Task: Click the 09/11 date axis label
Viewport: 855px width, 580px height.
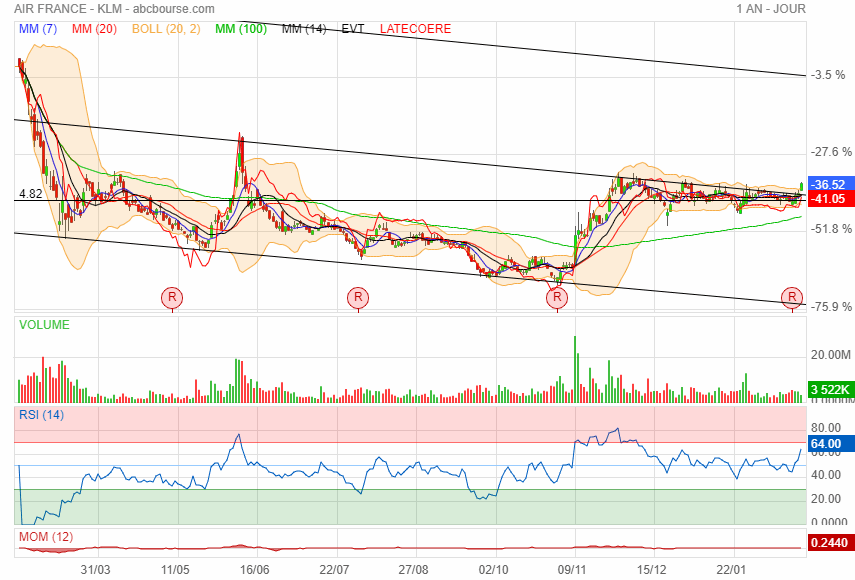Action: tap(571, 570)
